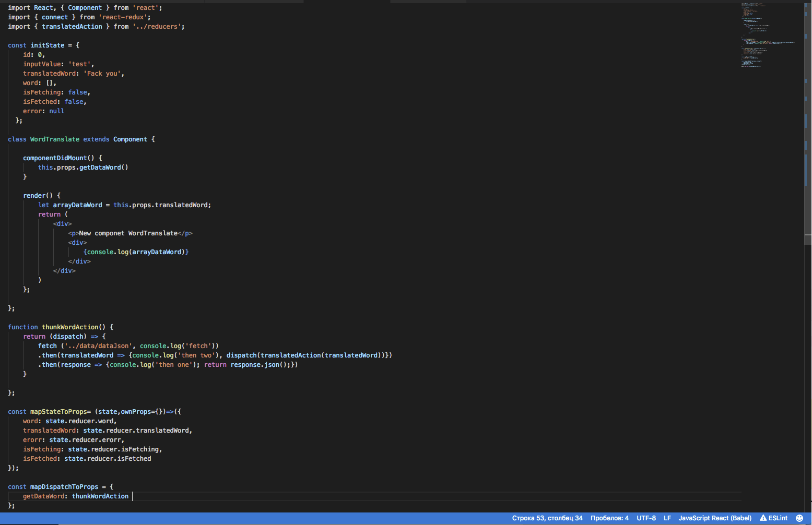
Task: Change line ending sequence 'LF'
Action: 667,518
